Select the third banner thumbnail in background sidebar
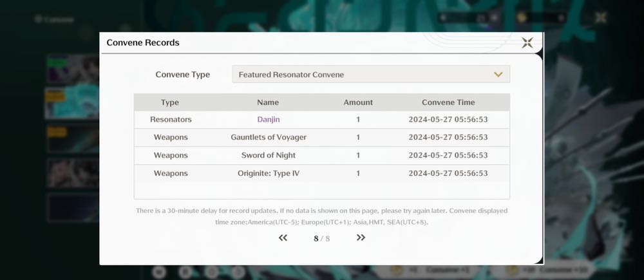 click(72, 138)
